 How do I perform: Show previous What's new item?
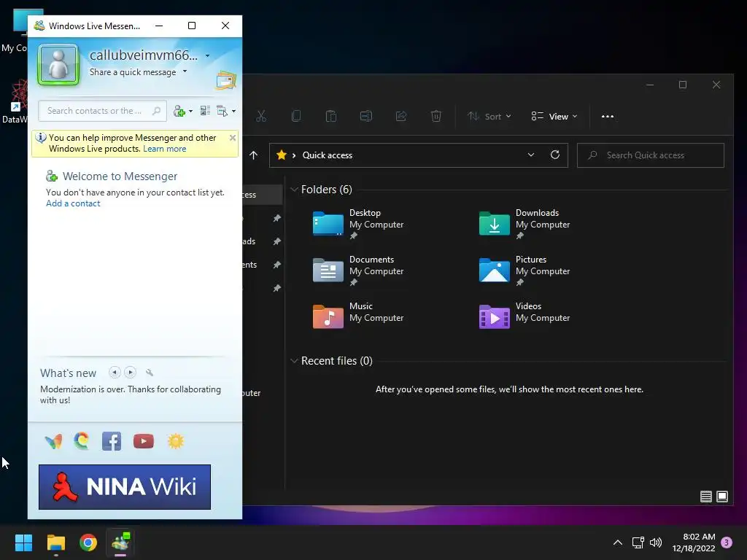tap(115, 373)
